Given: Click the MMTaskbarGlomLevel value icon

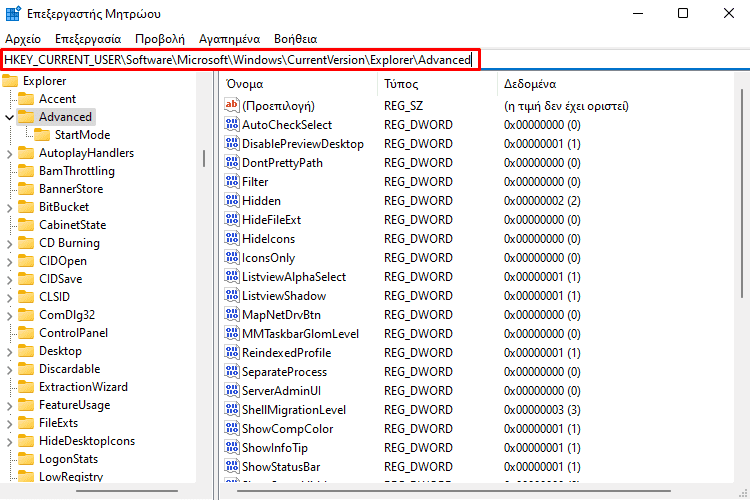Looking at the screenshot, I should [x=232, y=333].
